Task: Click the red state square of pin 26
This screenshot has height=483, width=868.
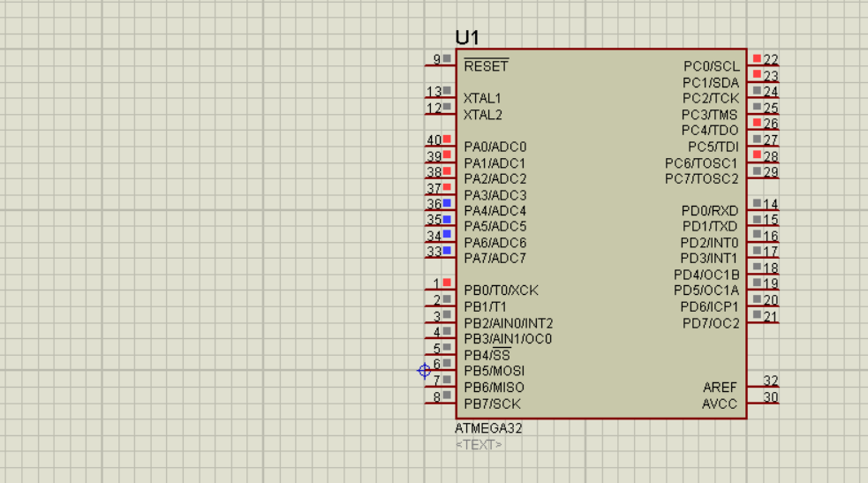Action: 757,122
